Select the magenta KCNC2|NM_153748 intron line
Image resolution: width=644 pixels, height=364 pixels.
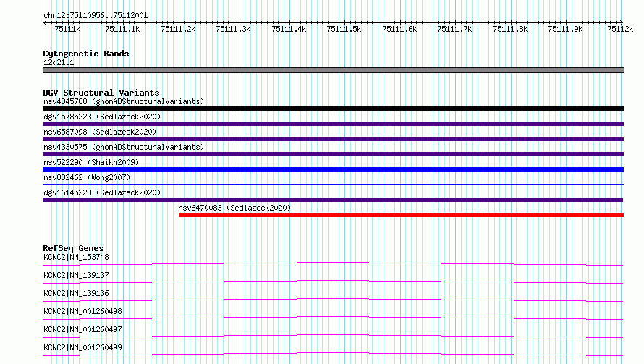pyautogui.click(x=333, y=263)
